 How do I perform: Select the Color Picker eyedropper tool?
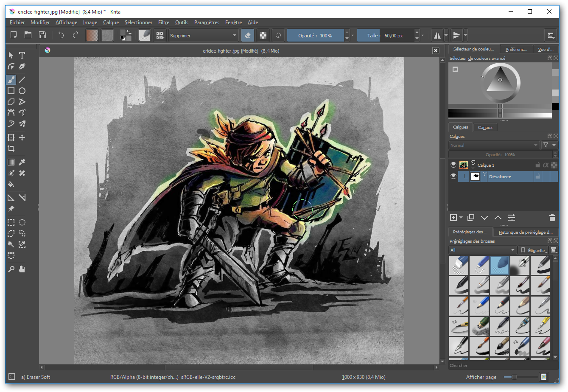coord(22,162)
